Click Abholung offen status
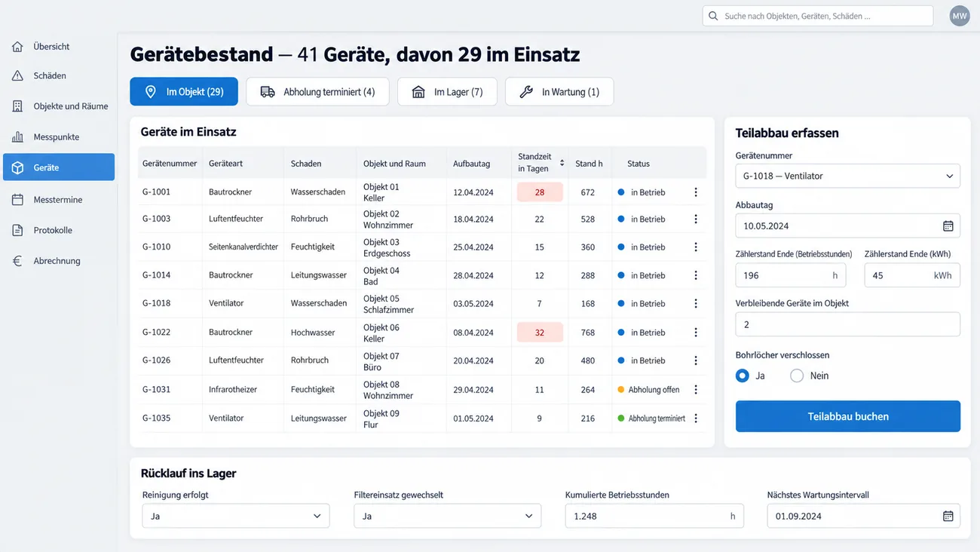The width and height of the screenshot is (980, 552). [648, 390]
